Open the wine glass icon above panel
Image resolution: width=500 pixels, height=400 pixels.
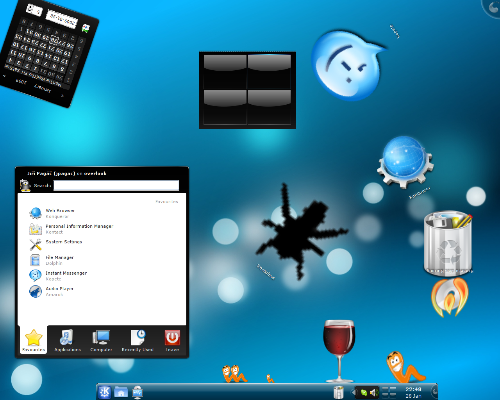point(339,351)
